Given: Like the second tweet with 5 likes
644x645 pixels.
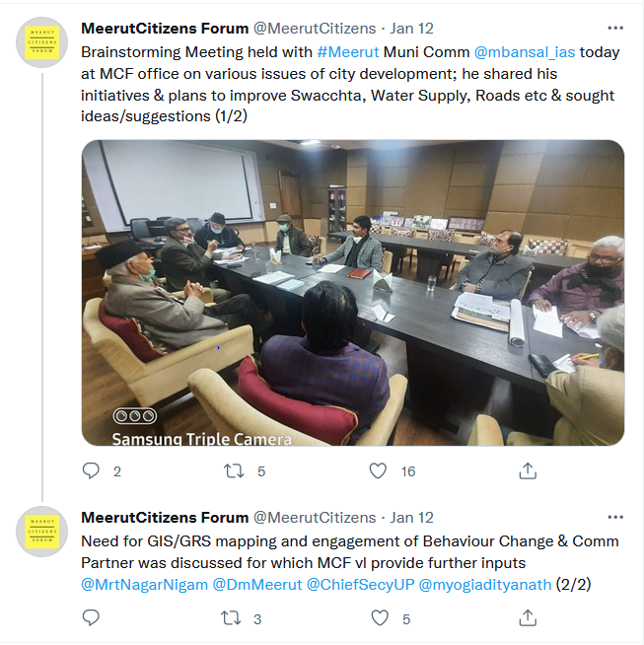Looking at the screenshot, I should coord(380,618).
